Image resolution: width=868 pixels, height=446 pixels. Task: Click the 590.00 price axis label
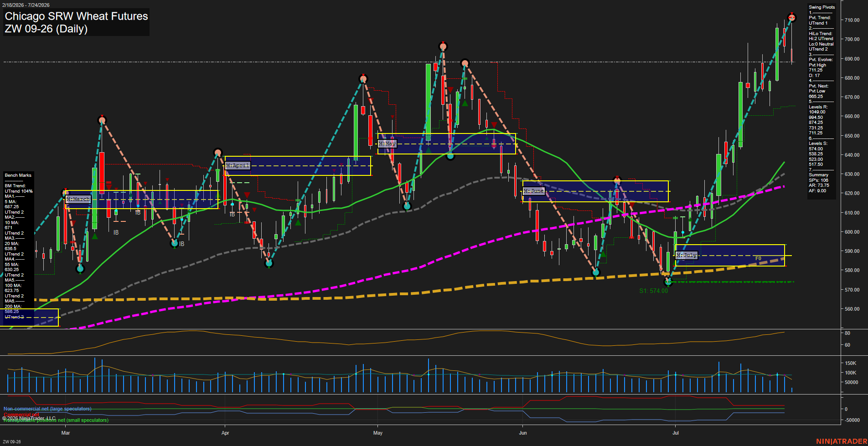pos(852,251)
